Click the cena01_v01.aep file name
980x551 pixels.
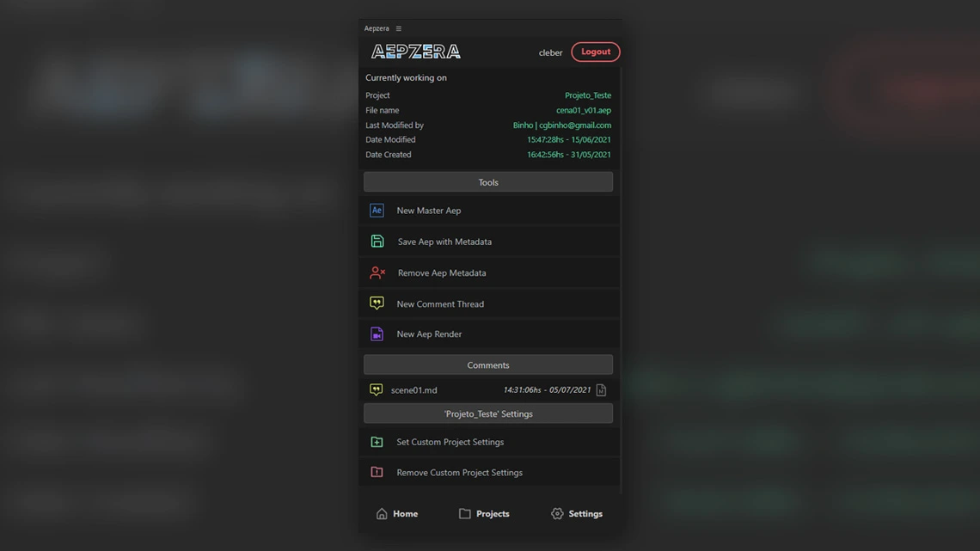pos(584,111)
